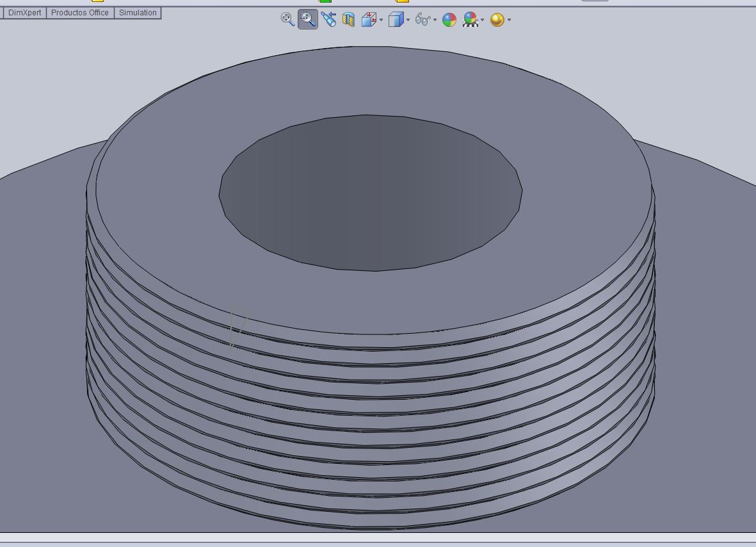This screenshot has height=547, width=756.
Task: Open Edit Appearance color ball
Action: [449, 20]
